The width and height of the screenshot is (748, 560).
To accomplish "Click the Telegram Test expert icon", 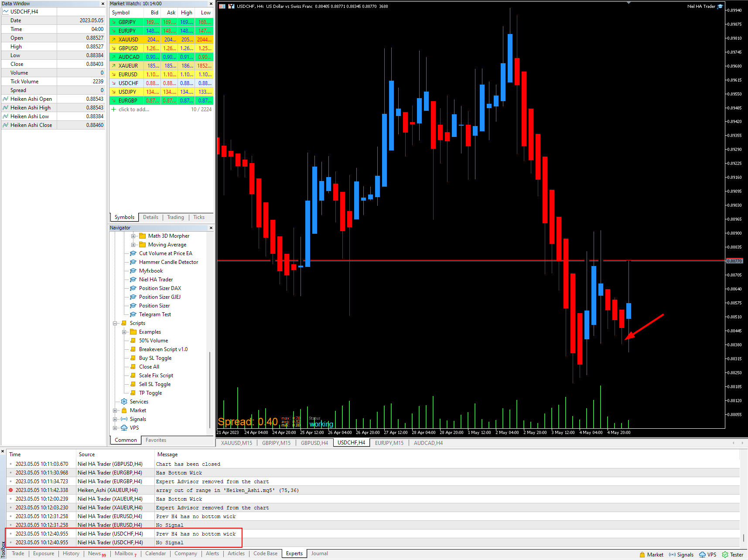I will (133, 314).
